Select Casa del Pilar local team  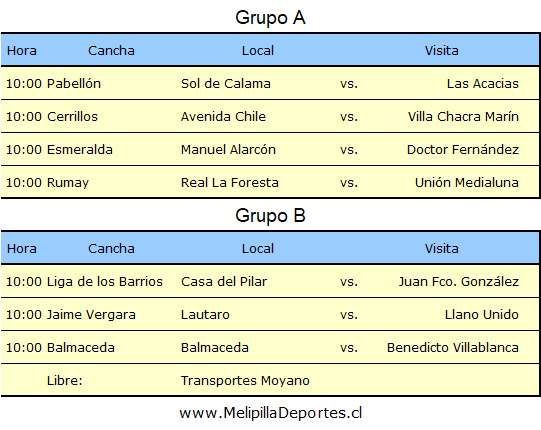point(224,282)
